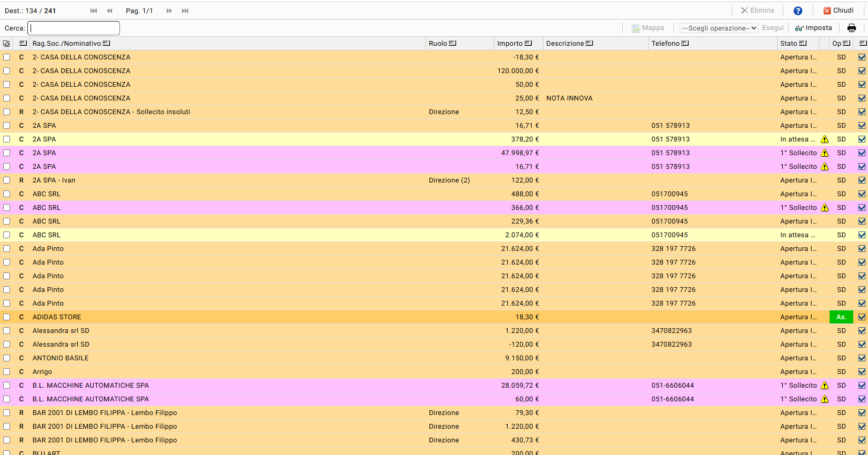This screenshot has height=455, width=868.
Task: Click the filter icon in the last header column
Action: click(863, 43)
